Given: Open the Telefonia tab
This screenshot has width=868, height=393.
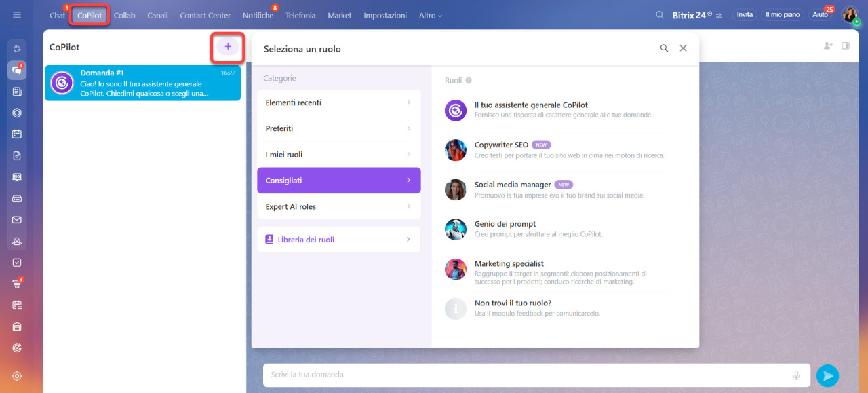Looking at the screenshot, I should (x=300, y=15).
